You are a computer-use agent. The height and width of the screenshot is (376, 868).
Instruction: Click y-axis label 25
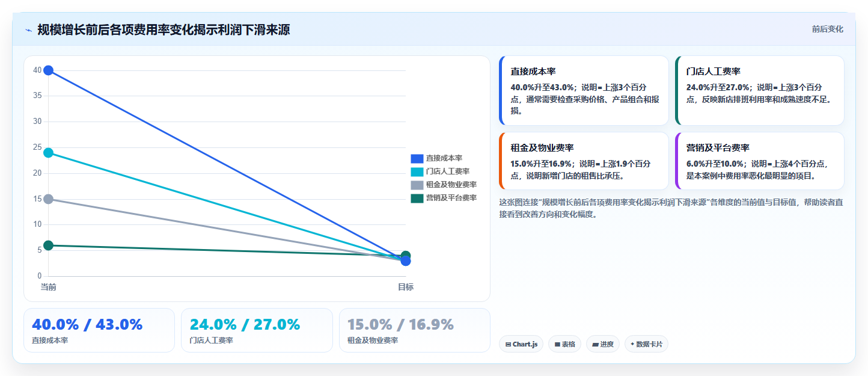click(37, 147)
